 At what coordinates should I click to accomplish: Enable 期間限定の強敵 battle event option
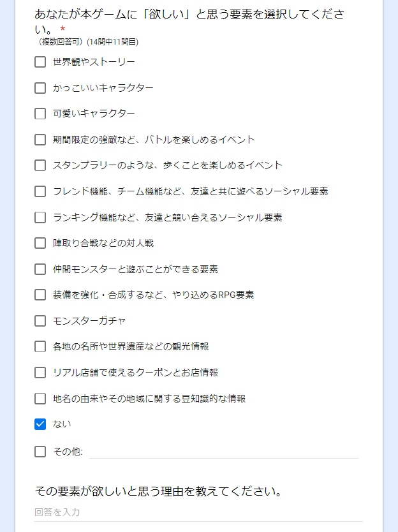pyautogui.click(x=40, y=140)
